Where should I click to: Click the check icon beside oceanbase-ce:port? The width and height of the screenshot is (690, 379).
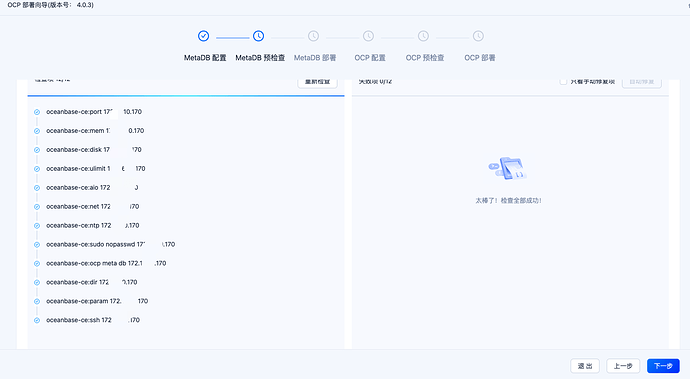pyautogui.click(x=37, y=112)
